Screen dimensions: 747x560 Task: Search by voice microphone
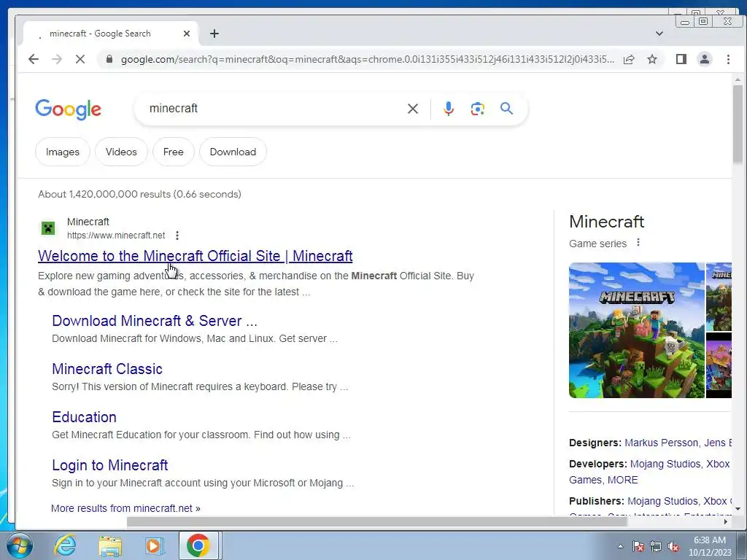click(449, 109)
